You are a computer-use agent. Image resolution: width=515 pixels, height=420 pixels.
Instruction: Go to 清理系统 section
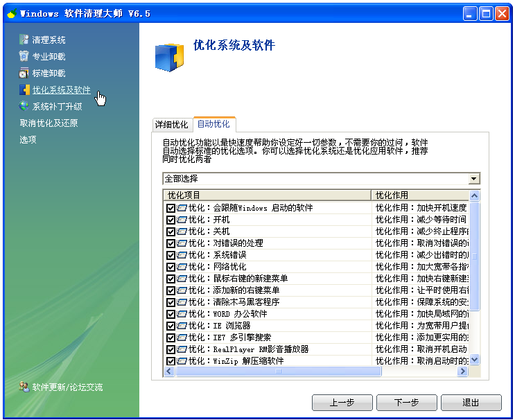tap(49, 40)
